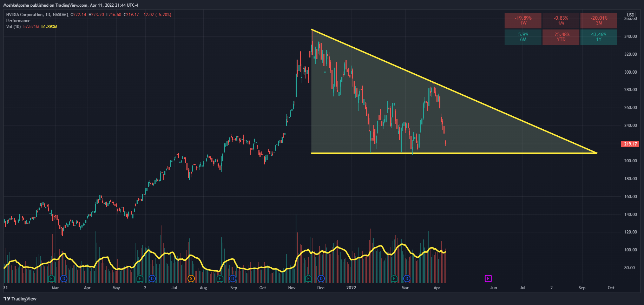Click the dividend D marker near Mar 2022
The image size is (644, 305).
point(407,279)
